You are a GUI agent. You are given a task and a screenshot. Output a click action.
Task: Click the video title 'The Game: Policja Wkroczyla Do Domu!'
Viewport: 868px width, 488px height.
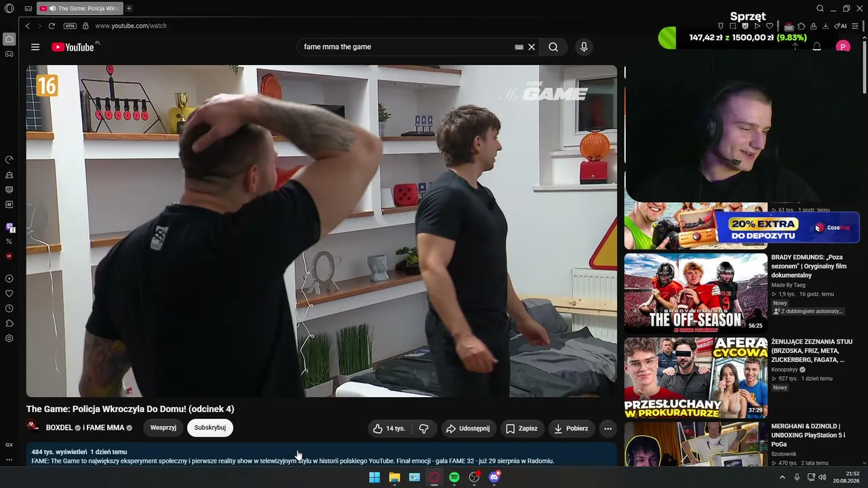[x=130, y=409]
